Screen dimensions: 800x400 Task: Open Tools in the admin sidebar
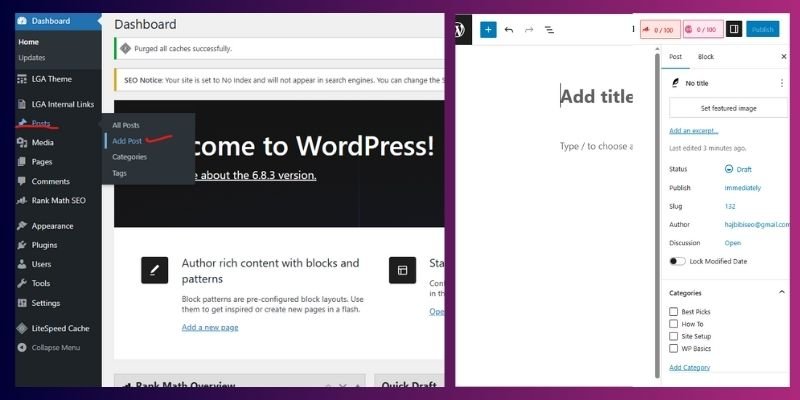(x=41, y=283)
